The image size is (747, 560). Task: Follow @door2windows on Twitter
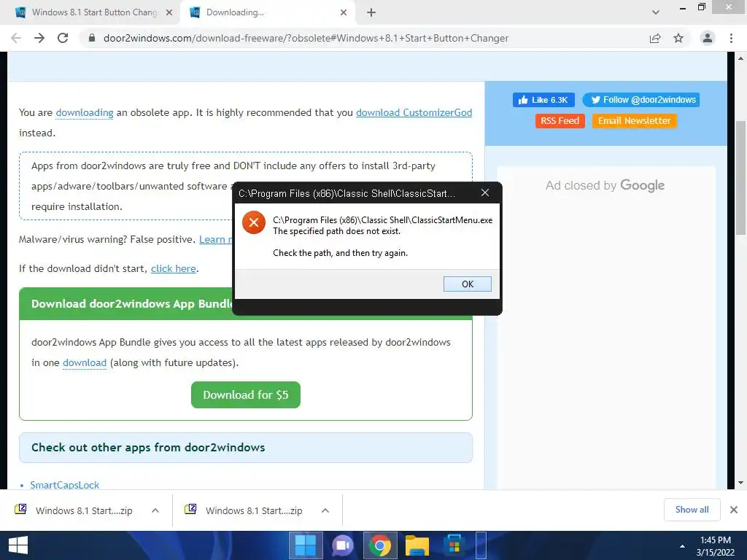640,100
